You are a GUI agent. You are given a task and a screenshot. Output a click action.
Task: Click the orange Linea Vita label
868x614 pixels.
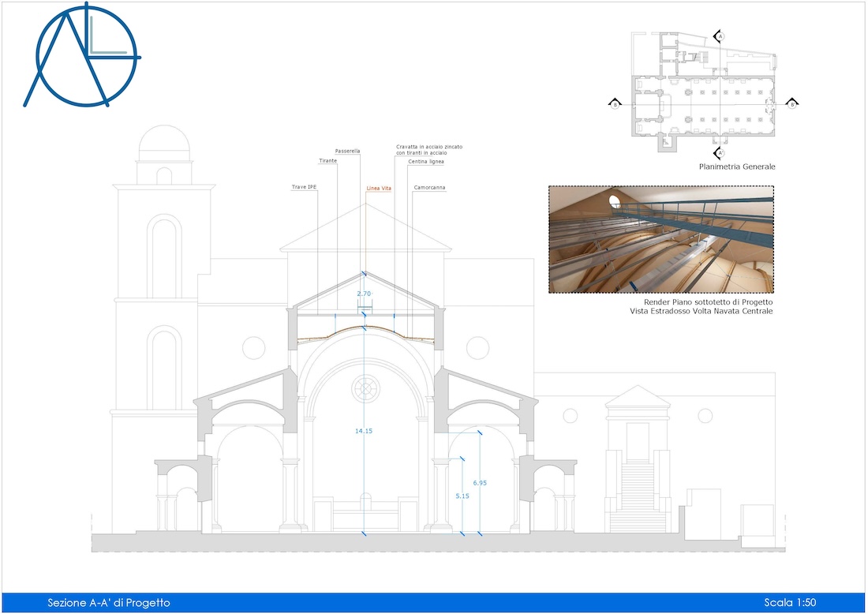pos(379,189)
